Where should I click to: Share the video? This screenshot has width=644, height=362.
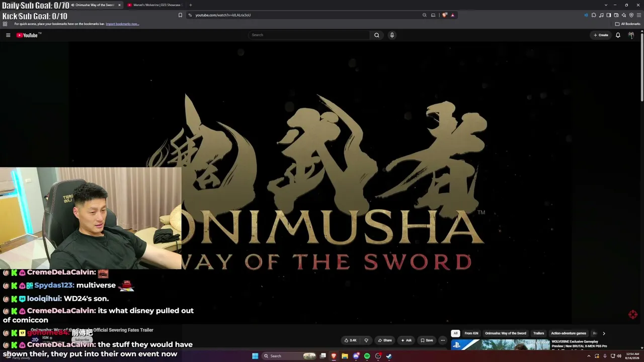(x=385, y=340)
